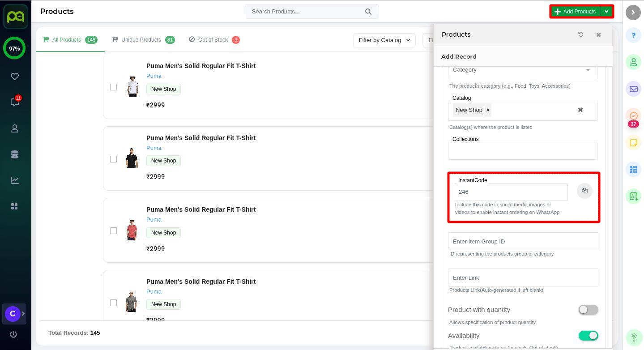Click the Add Products button
Viewport: 644px width, 350px height.
point(575,12)
